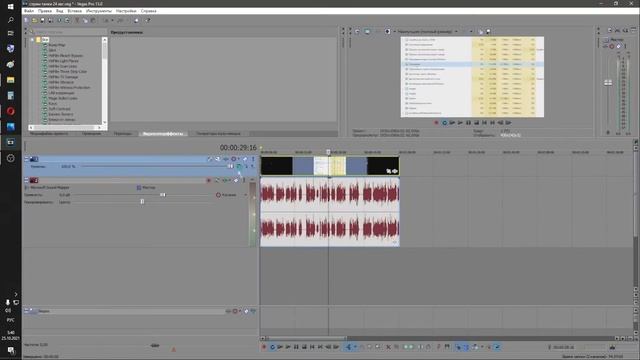640x360 pixels.
Task: Open the Касание automation mode dropdown
Action: click(x=246, y=195)
